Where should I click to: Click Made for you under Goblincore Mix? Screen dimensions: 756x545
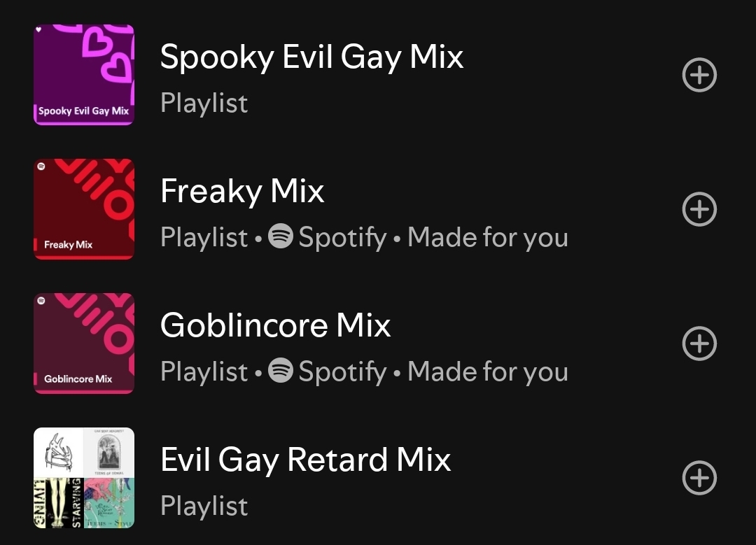click(487, 371)
